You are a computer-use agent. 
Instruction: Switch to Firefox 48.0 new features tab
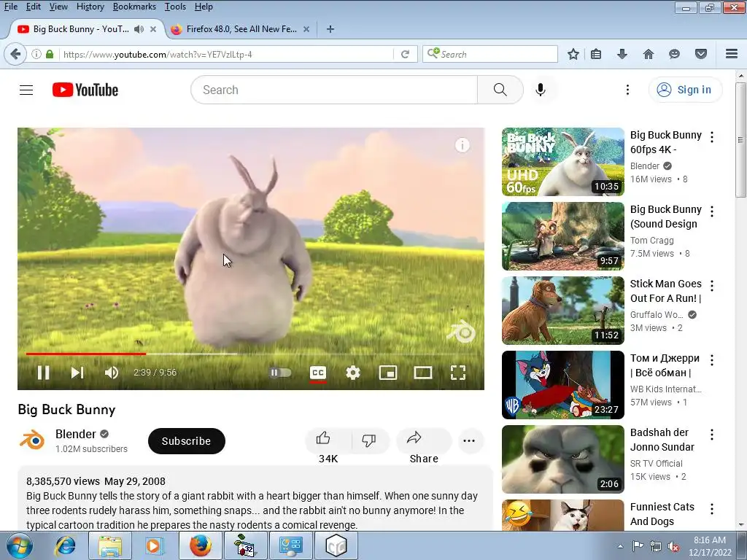point(241,29)
